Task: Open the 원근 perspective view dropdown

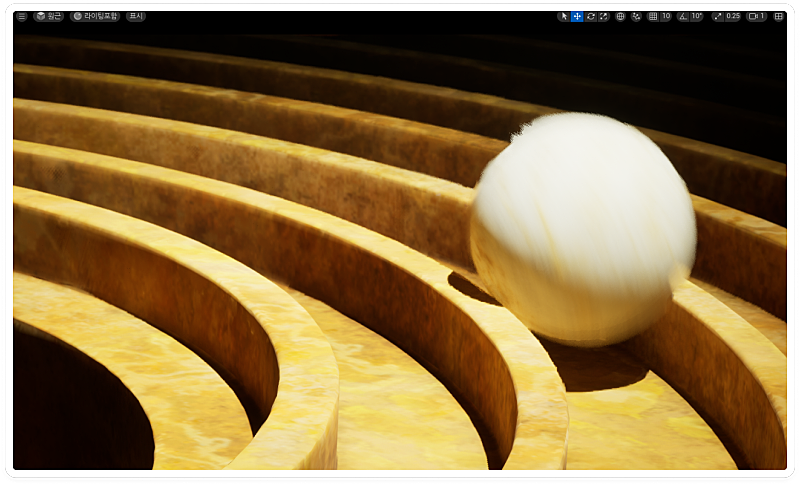Action: [48, 16]
